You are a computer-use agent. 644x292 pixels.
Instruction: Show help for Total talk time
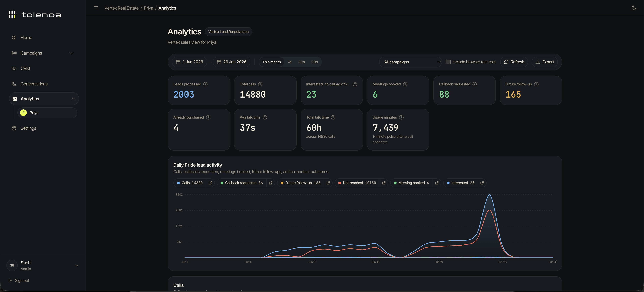click(x=333, y=117)
